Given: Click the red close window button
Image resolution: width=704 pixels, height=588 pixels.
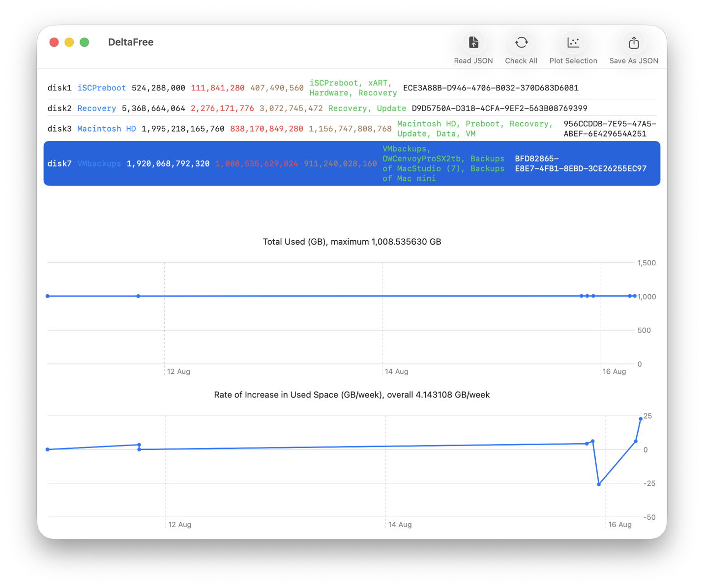Looking at the screenshot, I should coord(54,42).
